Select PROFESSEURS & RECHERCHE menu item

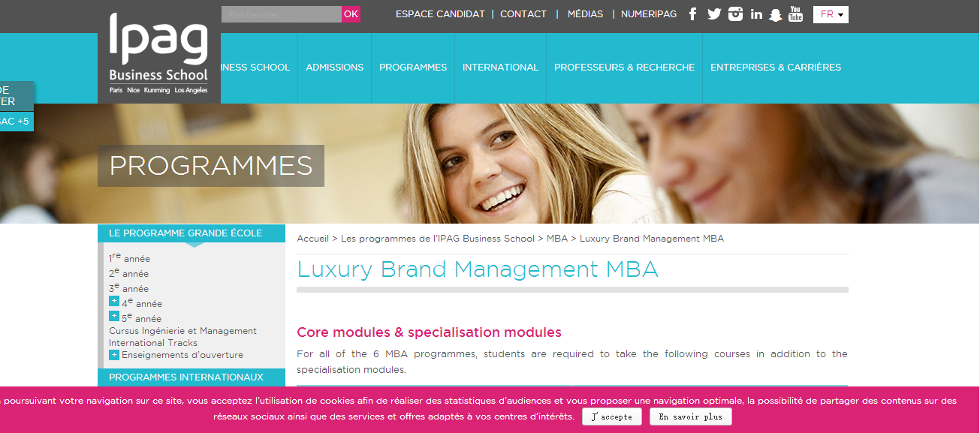(624, 68)
